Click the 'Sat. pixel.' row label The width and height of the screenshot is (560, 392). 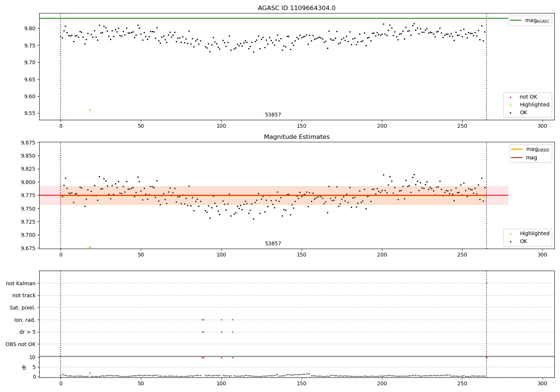23,308
